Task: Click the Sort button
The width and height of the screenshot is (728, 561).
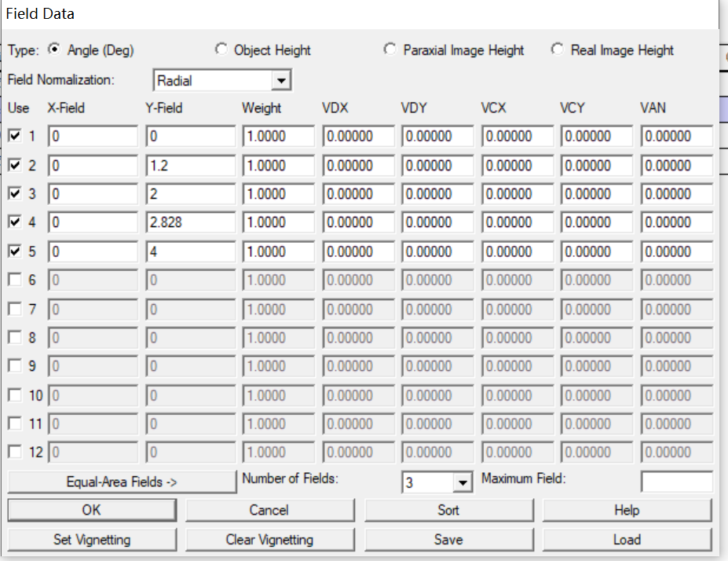Action: [449, 510]
